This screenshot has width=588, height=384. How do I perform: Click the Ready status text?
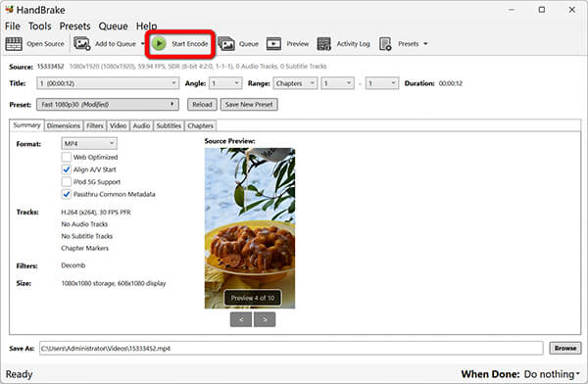click(x=19, y=374)
